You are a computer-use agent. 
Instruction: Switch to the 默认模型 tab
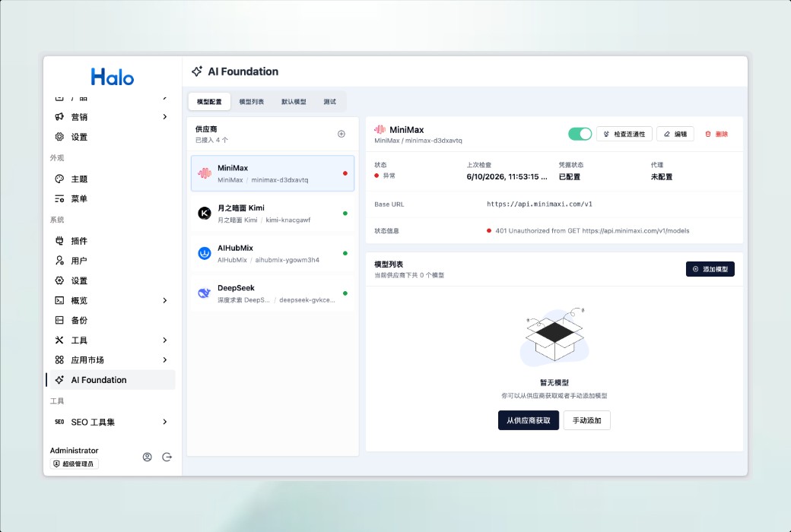click(294, 101)
